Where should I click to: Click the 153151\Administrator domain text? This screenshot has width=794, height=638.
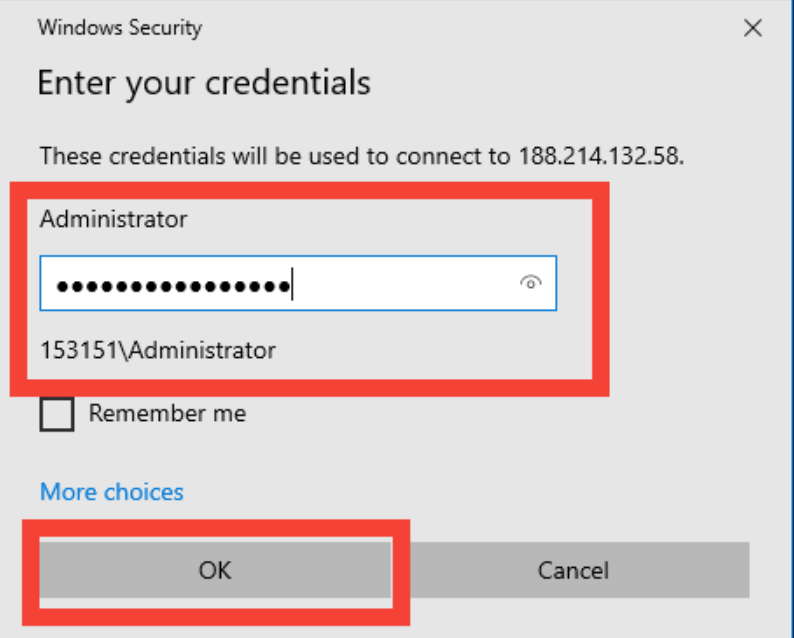157,350
